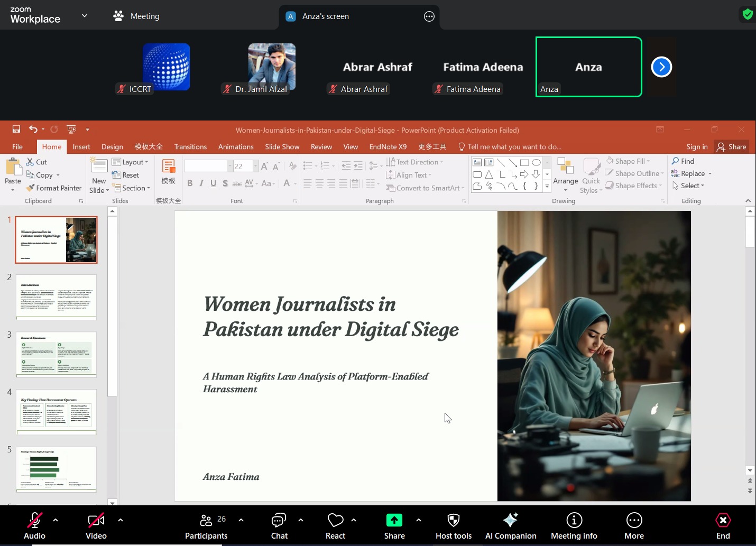The width and height of the screenshot is (756, 546).
Task: Unmute the microphone Audio button
Action: pos(35,526)
